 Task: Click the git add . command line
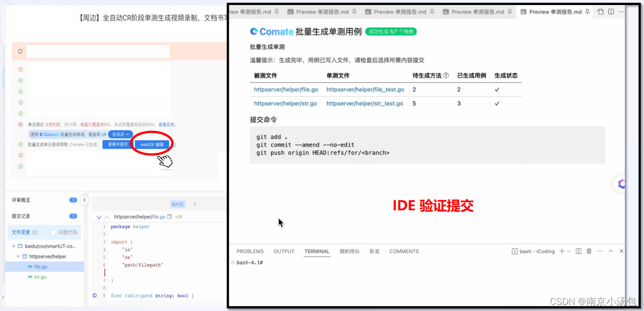(x=272, y=137)
